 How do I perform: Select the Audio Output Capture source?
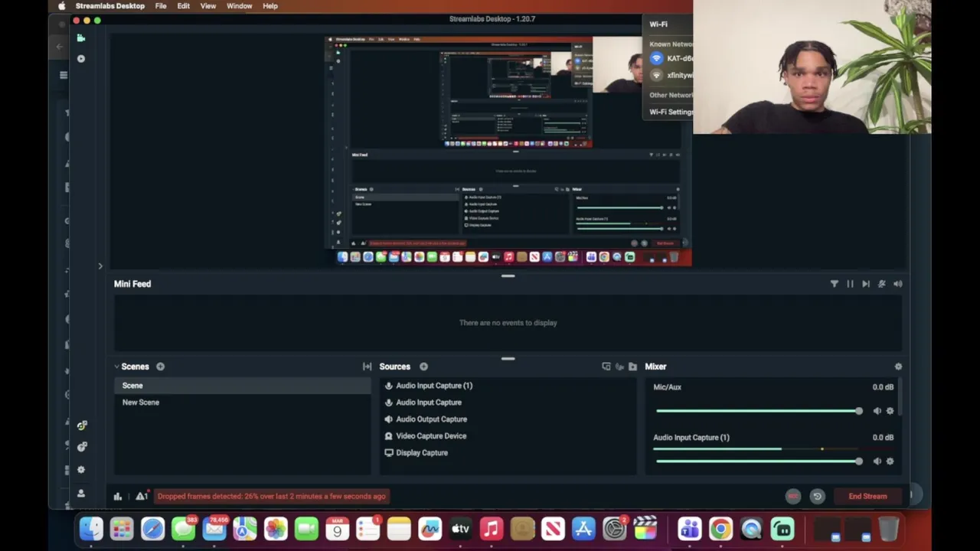click(508, 419)
